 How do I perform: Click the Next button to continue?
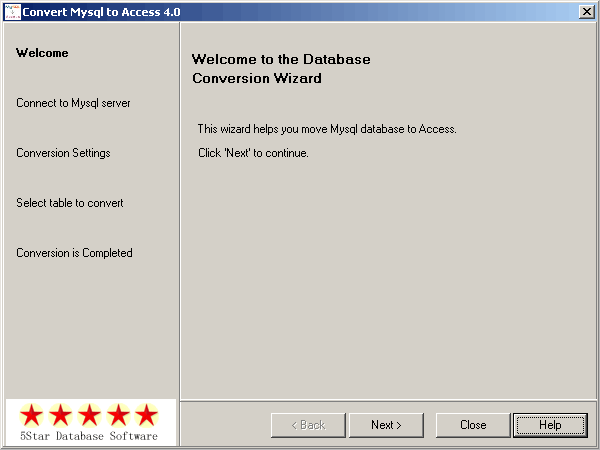(x=386, y=425)
